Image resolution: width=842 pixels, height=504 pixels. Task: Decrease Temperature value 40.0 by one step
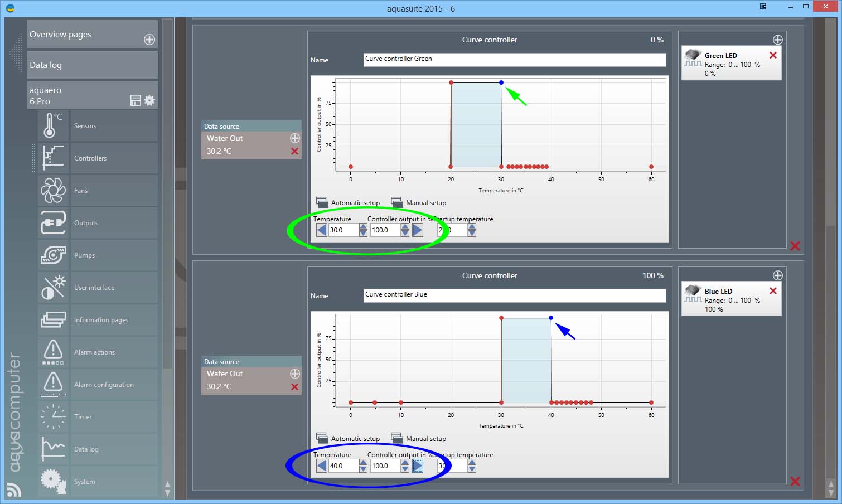point(363,469)
